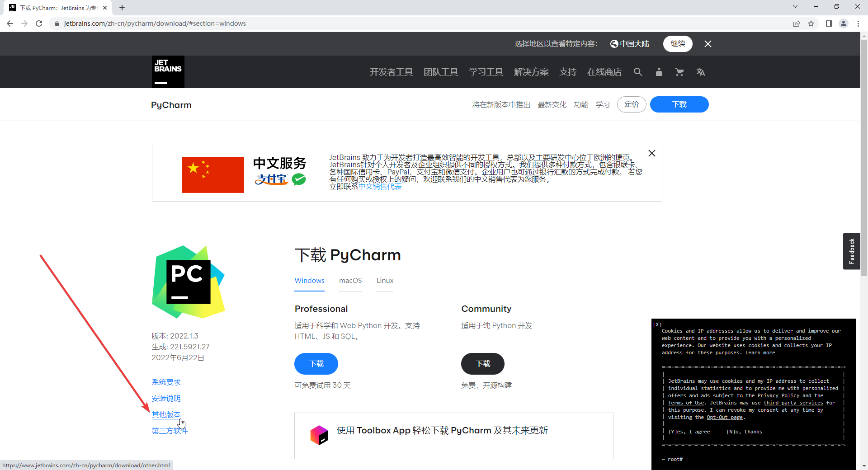This screenshot has width=868, height=470.
Task: Switch to the Windows tab
Action: pyautogui.click(x=310, y=280)
